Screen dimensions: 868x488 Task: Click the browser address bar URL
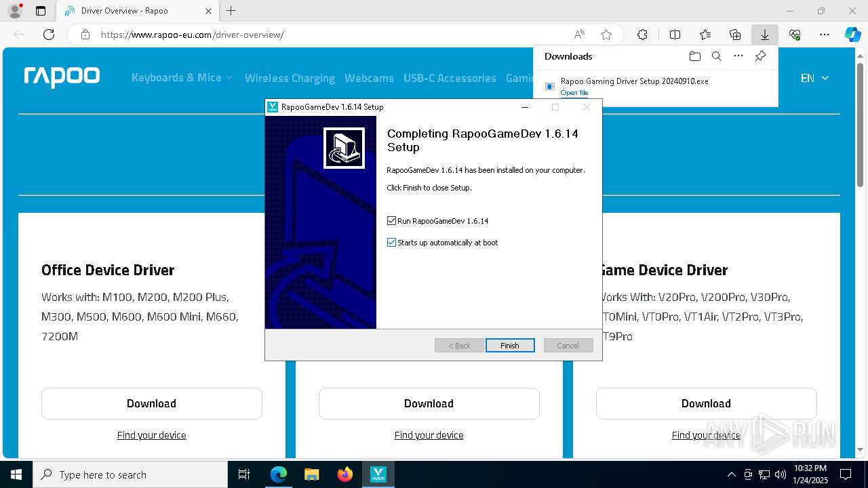coord(192,35)
